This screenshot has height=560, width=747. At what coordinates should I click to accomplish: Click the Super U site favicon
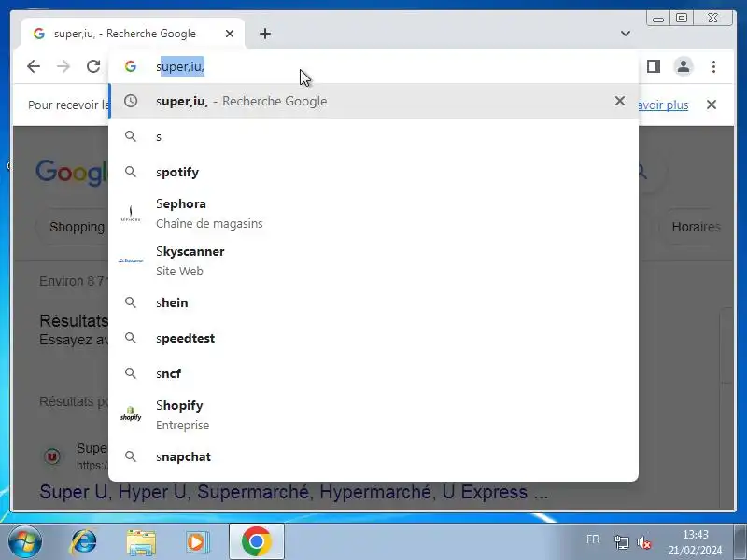(52, 456)
